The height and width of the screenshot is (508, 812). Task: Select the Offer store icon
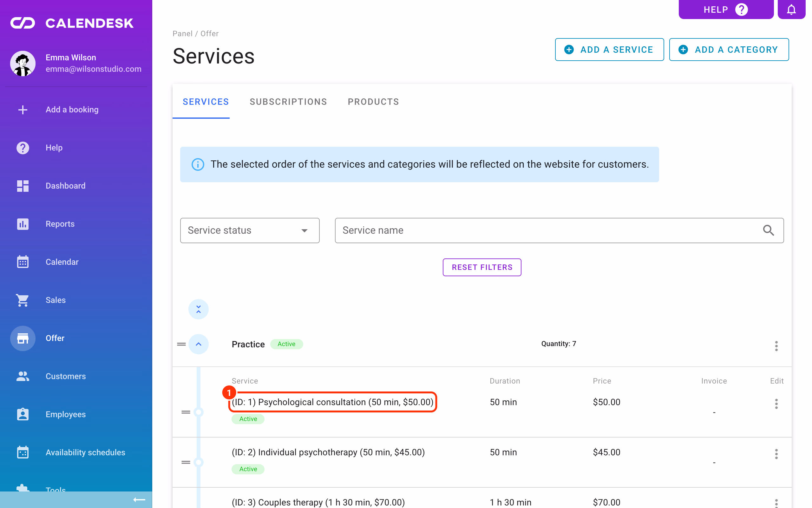23,338
